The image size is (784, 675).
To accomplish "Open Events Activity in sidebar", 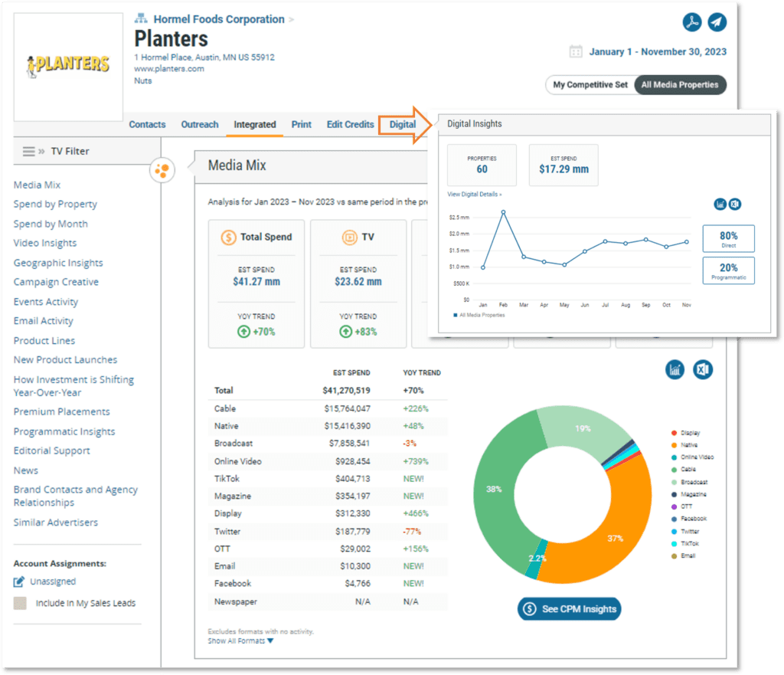I will coord(45,302).
